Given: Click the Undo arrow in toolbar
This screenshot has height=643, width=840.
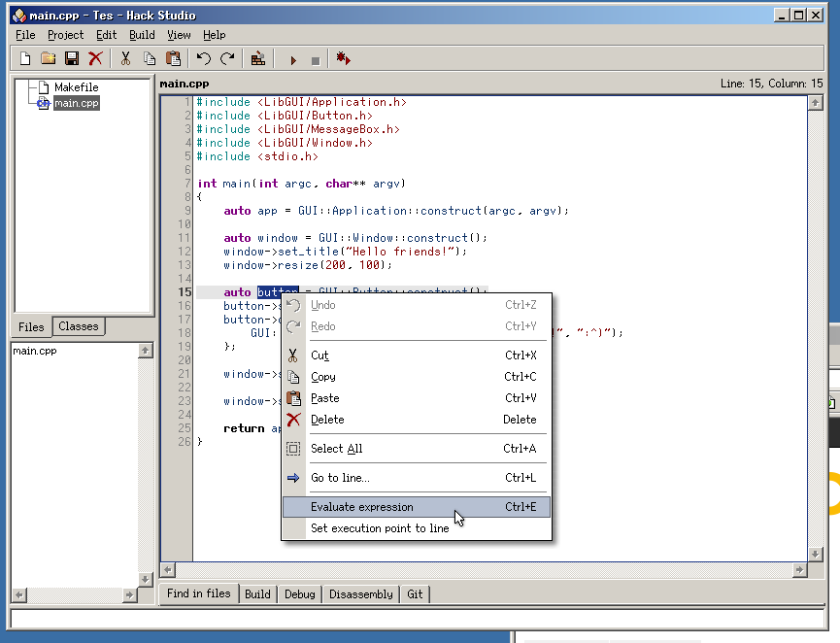Looking at the screenshot, I should [203, 58].
